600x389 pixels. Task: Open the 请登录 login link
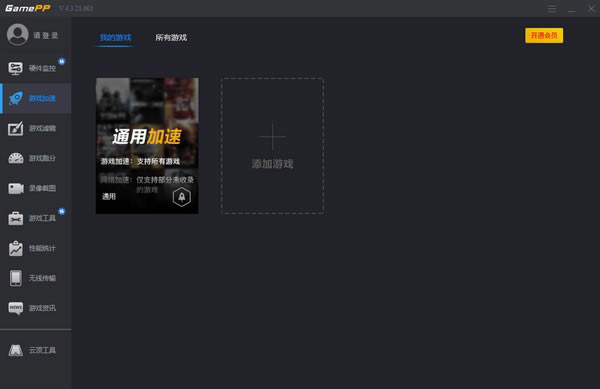pos(46,36)
